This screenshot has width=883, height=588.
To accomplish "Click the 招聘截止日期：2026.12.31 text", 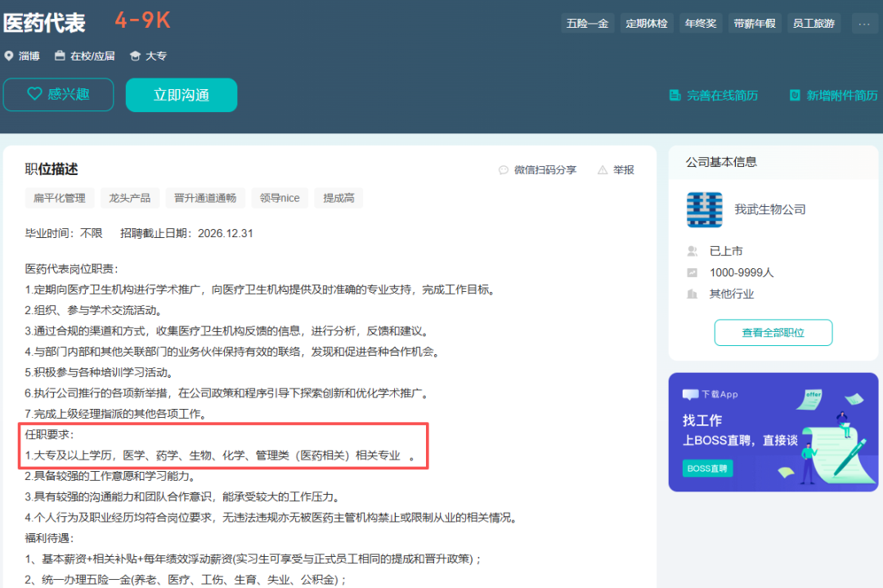I will click(x=186, y=233).
